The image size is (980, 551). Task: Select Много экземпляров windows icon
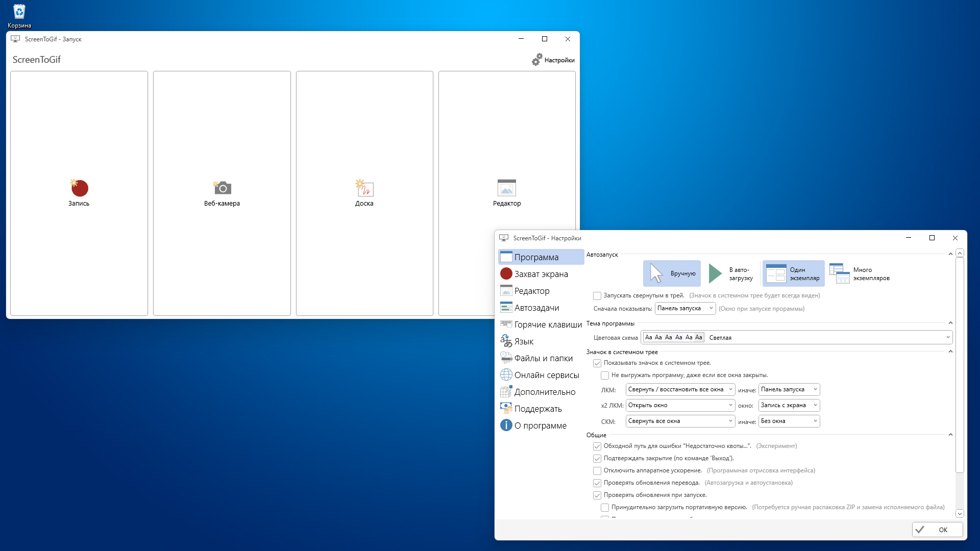(839, 273)
